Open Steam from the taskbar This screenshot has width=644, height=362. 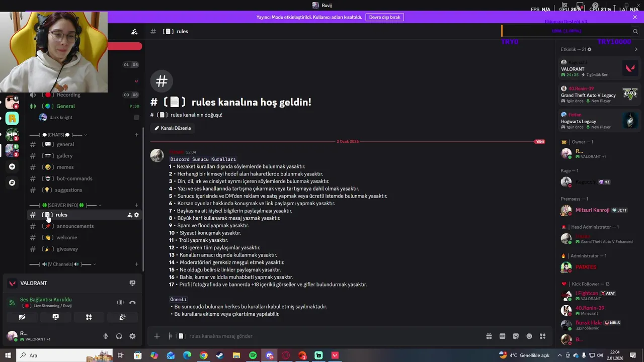pyautogui.click(x=220, y=355)
